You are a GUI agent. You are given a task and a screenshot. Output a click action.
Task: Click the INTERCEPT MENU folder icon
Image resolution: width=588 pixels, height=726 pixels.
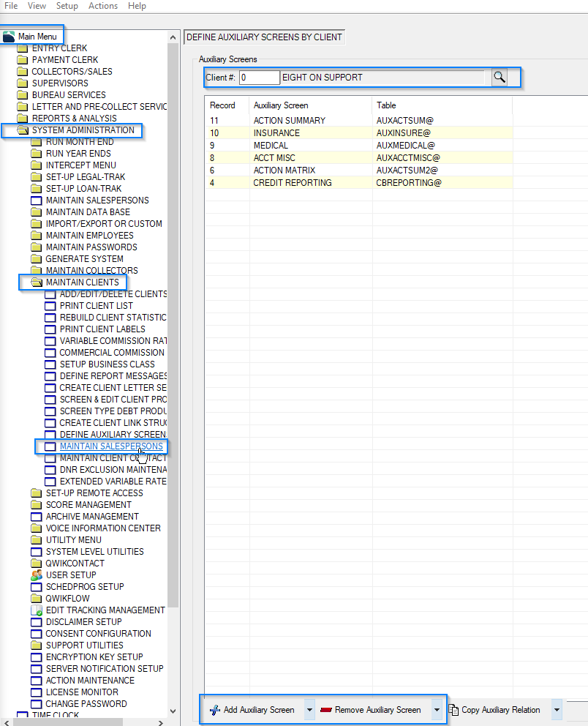coord(36,165)
